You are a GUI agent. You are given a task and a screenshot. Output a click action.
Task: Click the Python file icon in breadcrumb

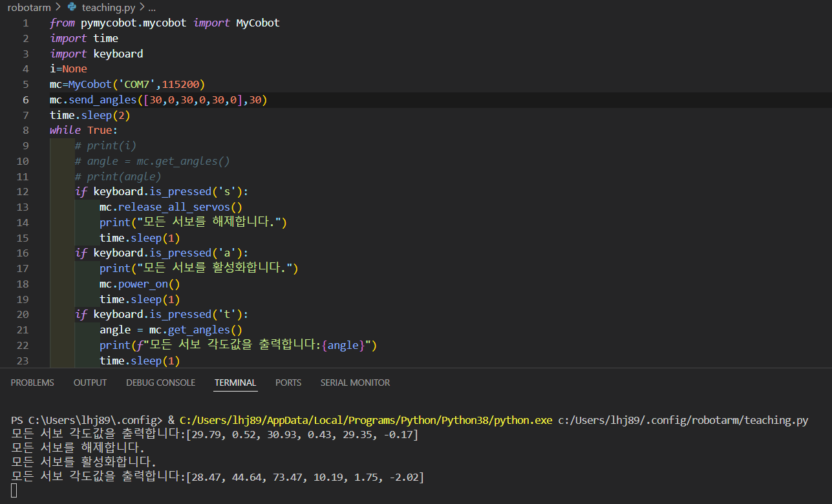coord(72,8)
